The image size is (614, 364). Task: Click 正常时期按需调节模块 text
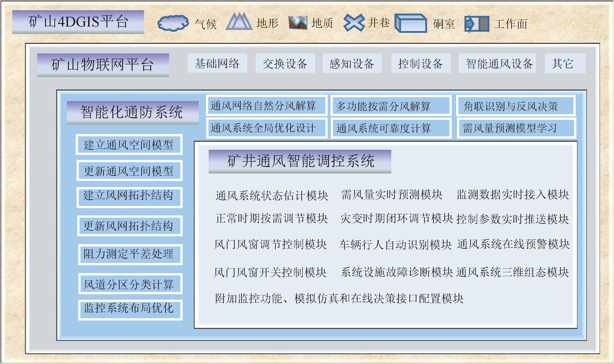[272, 218]
